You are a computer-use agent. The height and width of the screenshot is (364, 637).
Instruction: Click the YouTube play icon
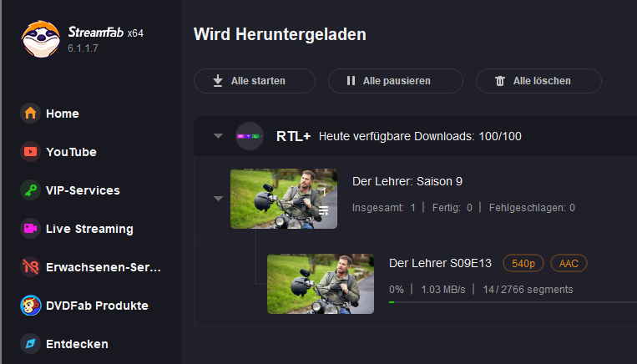pyautogui.click(x=30, y=152)
